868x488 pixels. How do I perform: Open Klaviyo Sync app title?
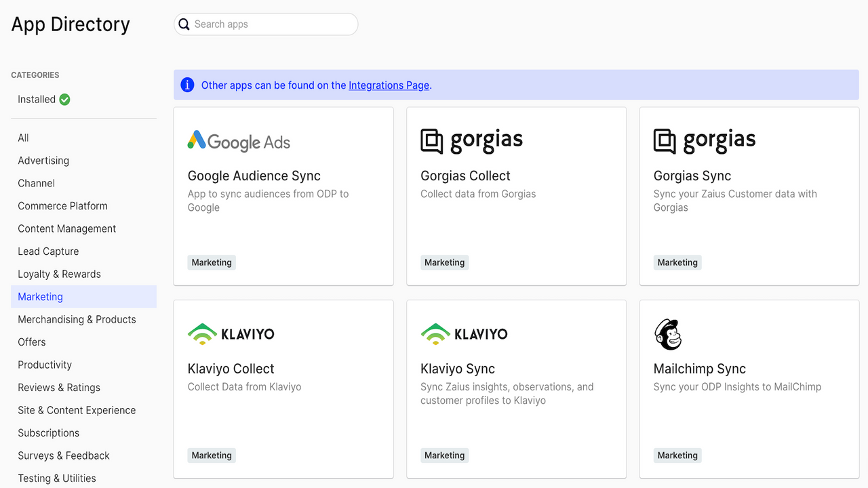click(x=458, y=369)
